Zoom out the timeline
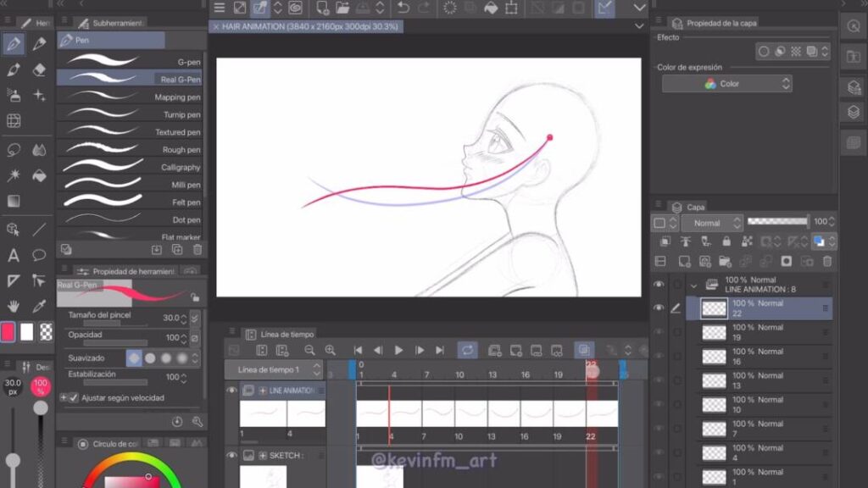The width and height of the screenshot is (868, 488). [x=309, y=350]
